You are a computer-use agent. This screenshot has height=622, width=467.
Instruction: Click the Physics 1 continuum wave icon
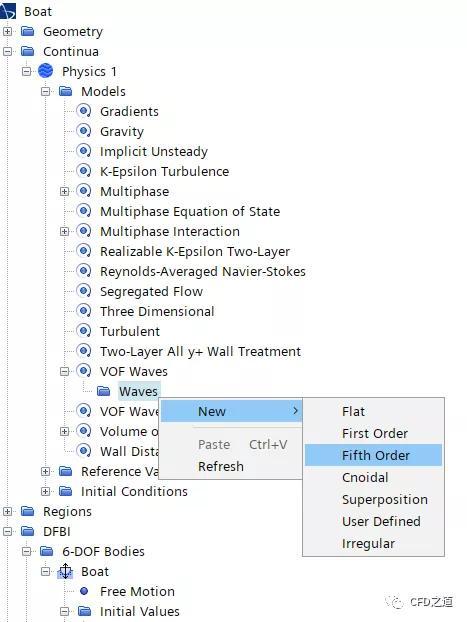tap(46, 71)
